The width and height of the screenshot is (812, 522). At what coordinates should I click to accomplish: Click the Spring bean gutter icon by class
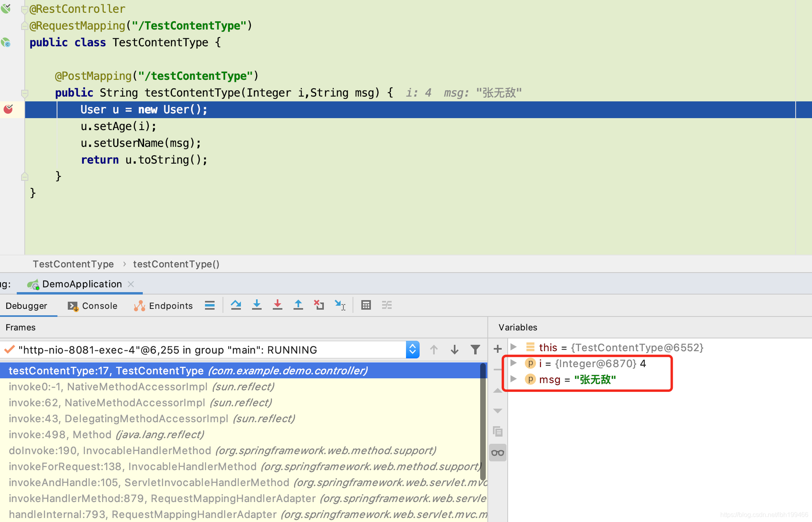6,42
